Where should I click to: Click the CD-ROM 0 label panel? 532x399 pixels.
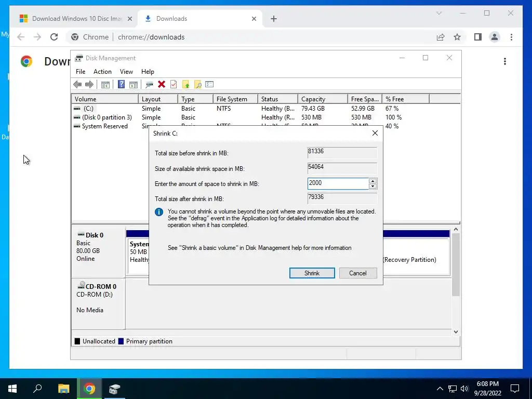pos(98,304)
